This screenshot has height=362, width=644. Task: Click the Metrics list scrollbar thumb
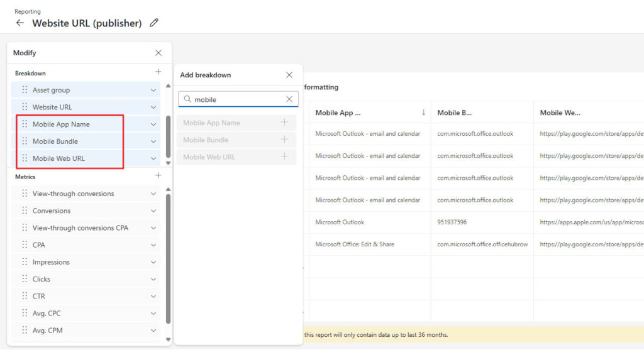pos(168,259)
